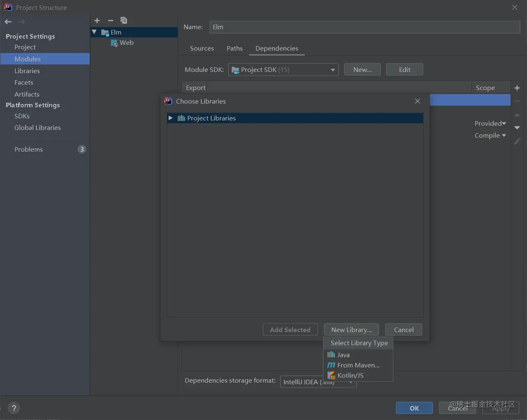Choose Kotlin/JS library type
This screenshot has height=420, width=527.
tap(358, 376)
